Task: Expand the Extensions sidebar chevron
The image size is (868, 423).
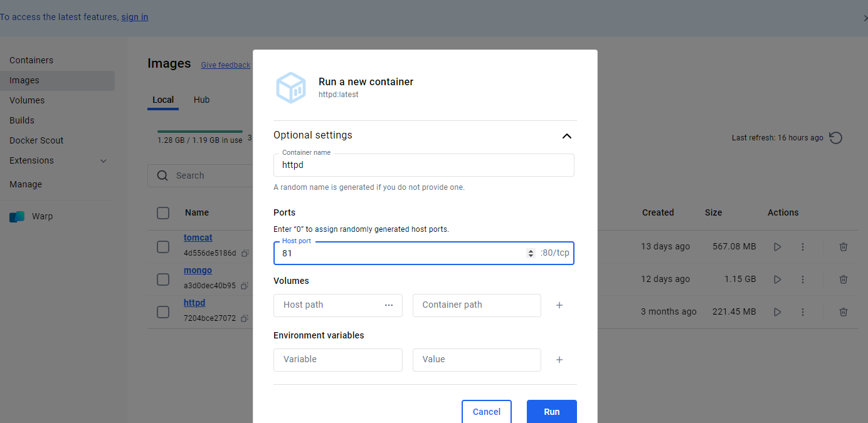Action: [x=103, y=161]
